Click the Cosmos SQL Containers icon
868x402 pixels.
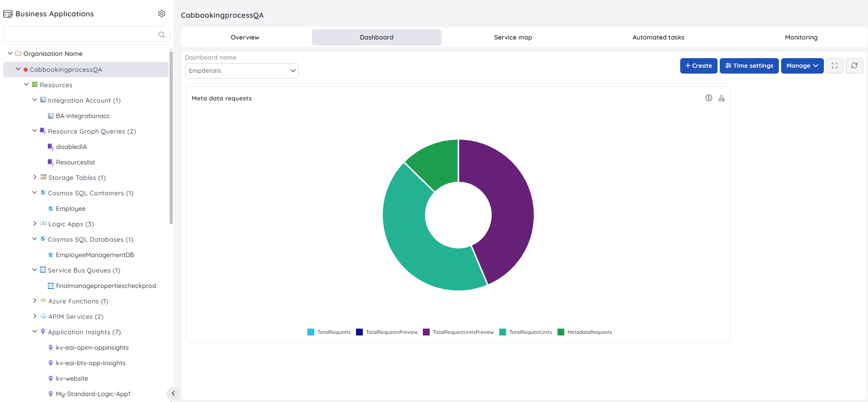pos(43,193)
